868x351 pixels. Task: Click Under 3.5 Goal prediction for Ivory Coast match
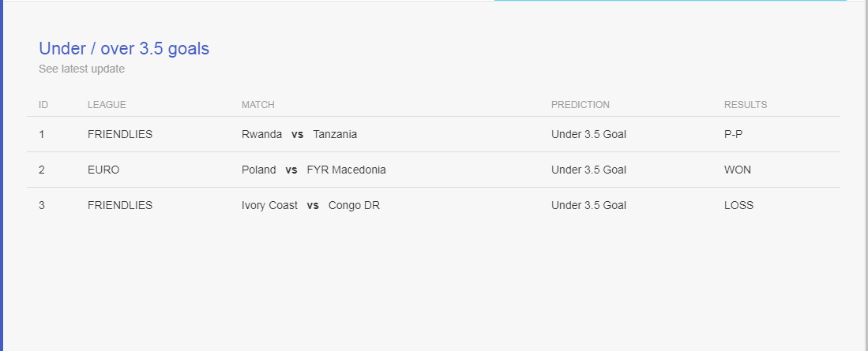pyautogui.click(x=588, y=205)
